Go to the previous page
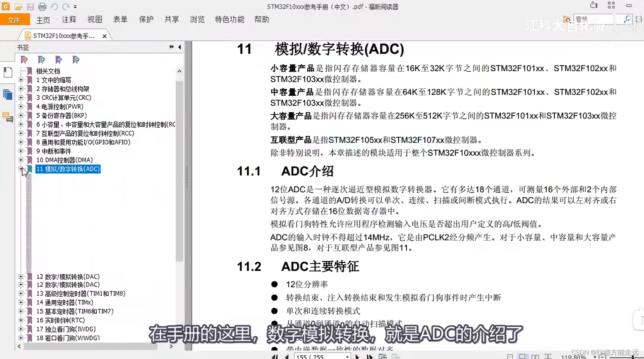644x359 pixels. 287,357
